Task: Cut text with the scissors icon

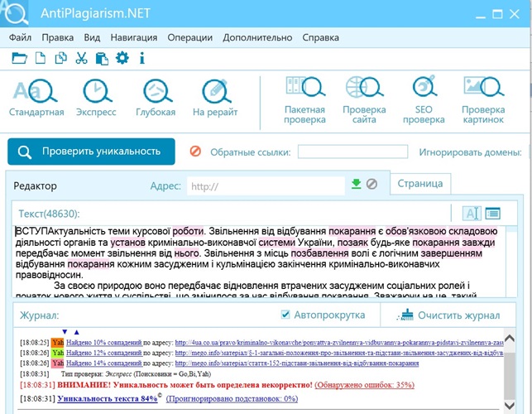Action: pyautogui.click(x=81, y=58)
